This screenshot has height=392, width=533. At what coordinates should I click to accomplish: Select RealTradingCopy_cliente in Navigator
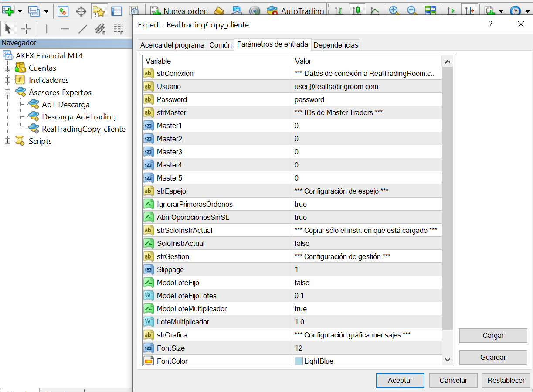tap(84, 129)
